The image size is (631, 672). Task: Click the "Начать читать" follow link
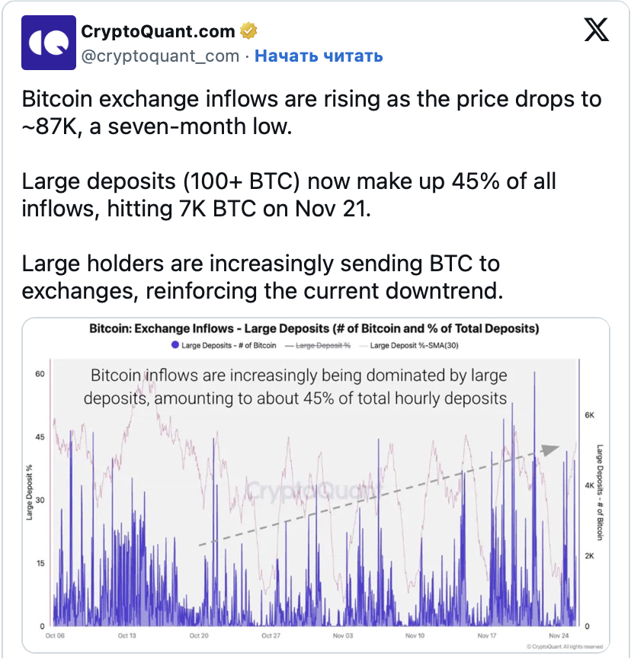click(x=319, y=56)
